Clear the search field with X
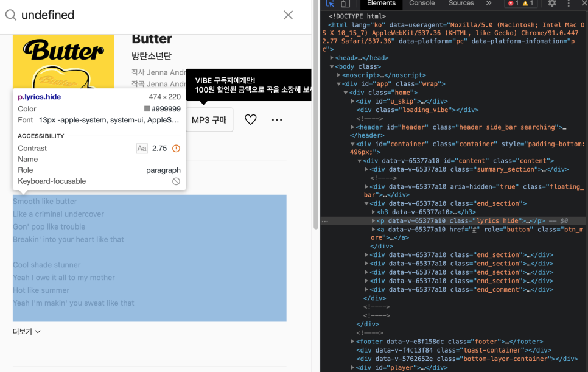The image size is (588, 372). coord(288,15)
